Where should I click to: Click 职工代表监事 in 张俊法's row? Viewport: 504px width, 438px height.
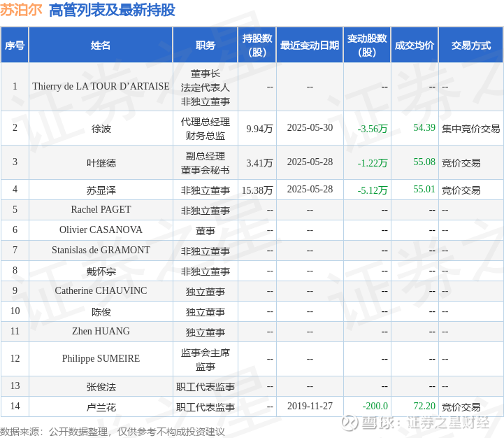(x=205, y=386)
